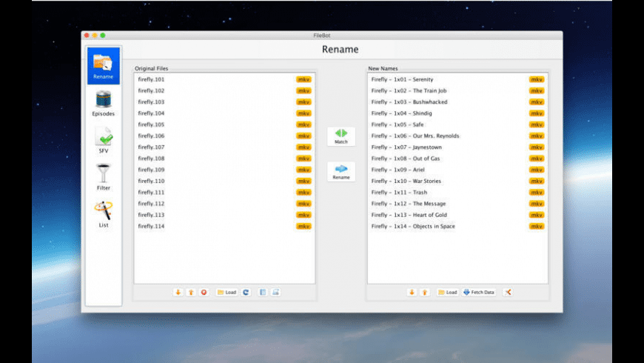
Task: Select 'Firefly - 1x14 - Objects in Space'
Action: coord(457,227)
